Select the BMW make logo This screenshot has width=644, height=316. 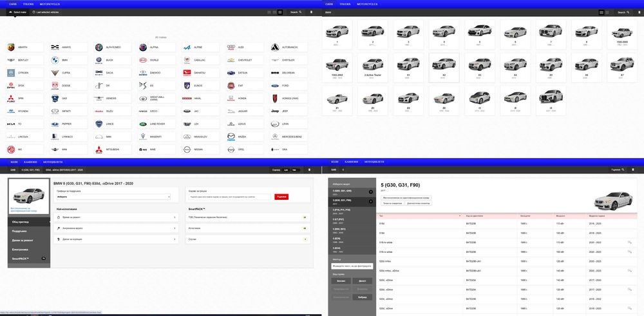click(55, 60)
